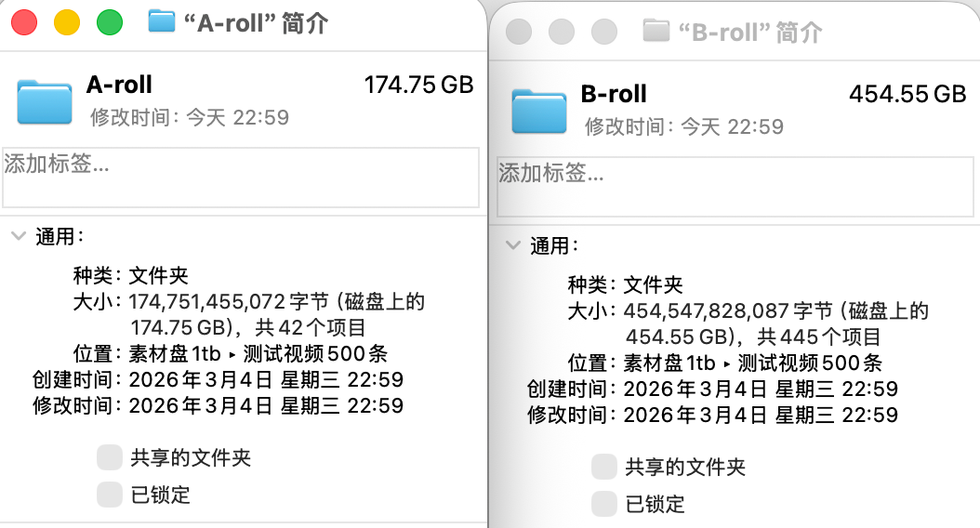Click the large A-roll folder icon
The height and width of the screenshot is (528, 980).
point(45,101)
